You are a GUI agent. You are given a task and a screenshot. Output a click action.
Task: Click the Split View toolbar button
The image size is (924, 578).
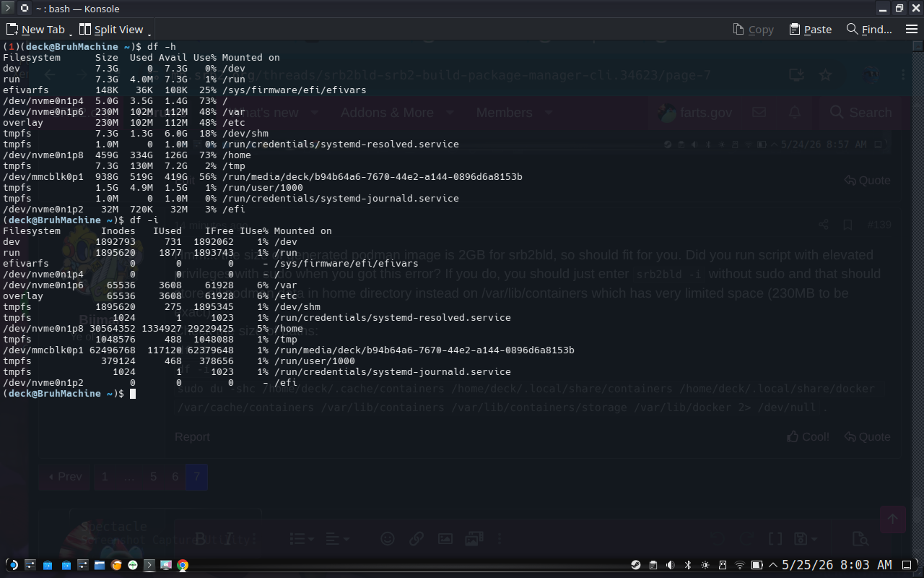coord(111,30)
